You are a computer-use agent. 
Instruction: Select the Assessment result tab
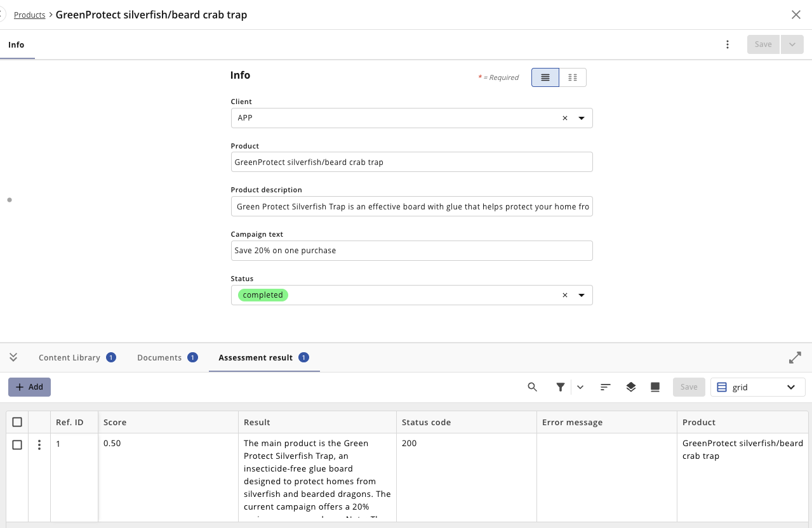pos(263,358)
